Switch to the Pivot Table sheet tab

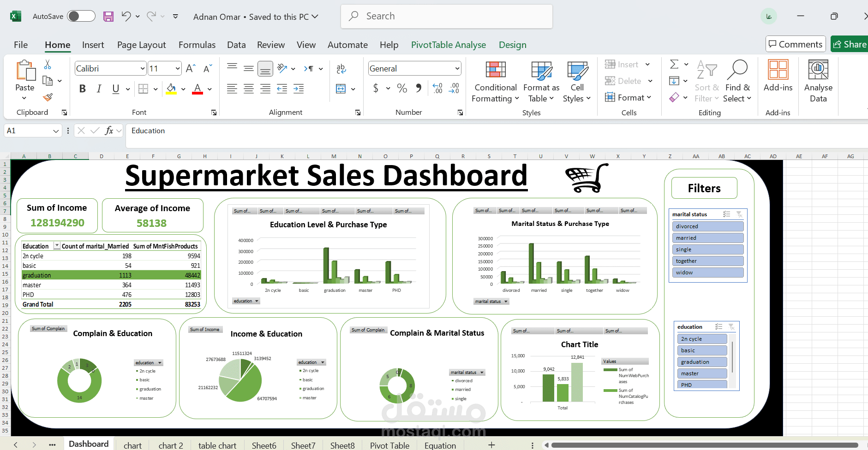pyautogui.click(x=389, y=445)
